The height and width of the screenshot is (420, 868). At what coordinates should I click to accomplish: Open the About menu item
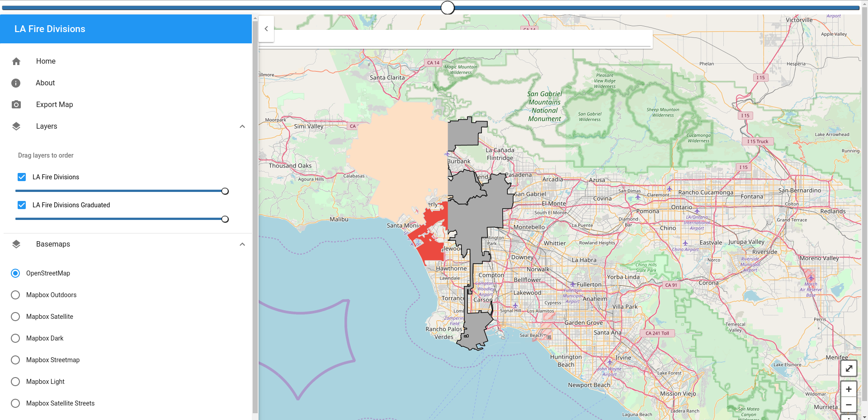pos(45,83)
